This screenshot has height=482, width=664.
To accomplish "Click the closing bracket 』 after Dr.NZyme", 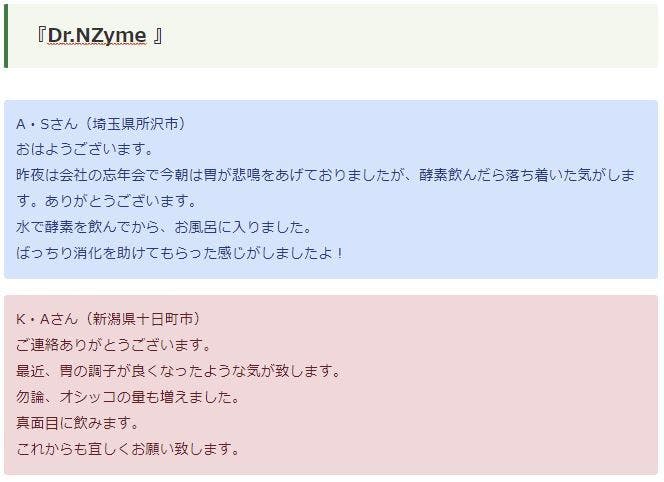I will tap(159, 36).
